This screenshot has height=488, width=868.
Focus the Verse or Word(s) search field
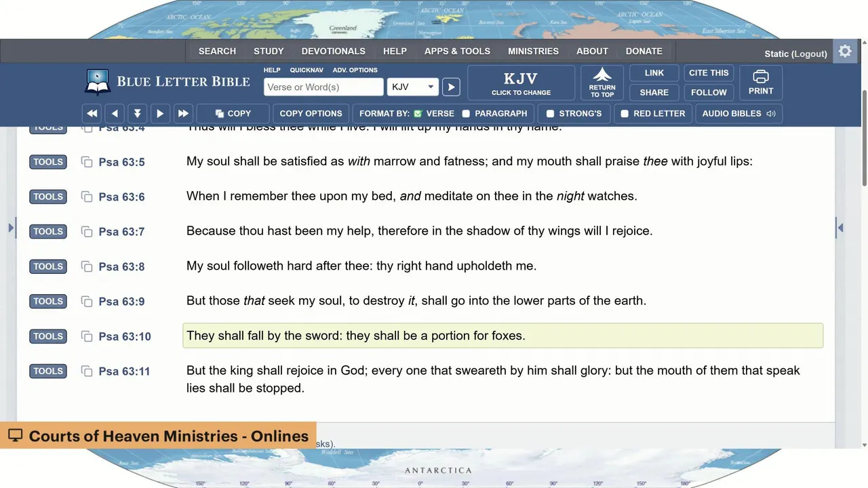[x=323, y=87]
